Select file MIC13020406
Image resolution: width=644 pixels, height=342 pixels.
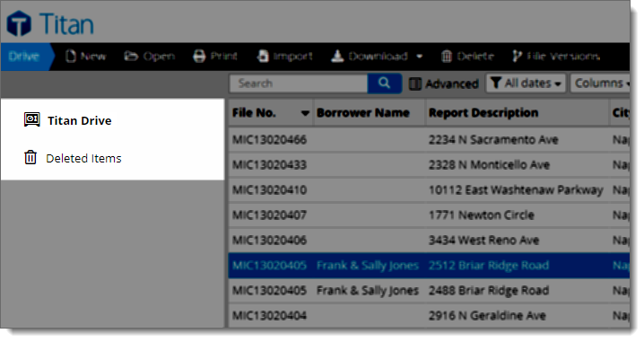pyautogui.click(x=269, y=240)
